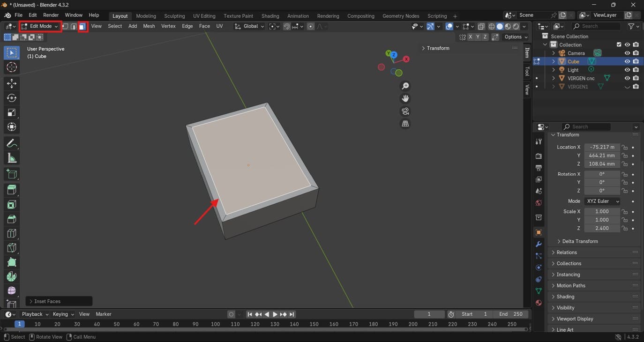Click the Marker menu in timeline
Viewport: 644px width, 342px height.
click(x=104, y=314)
